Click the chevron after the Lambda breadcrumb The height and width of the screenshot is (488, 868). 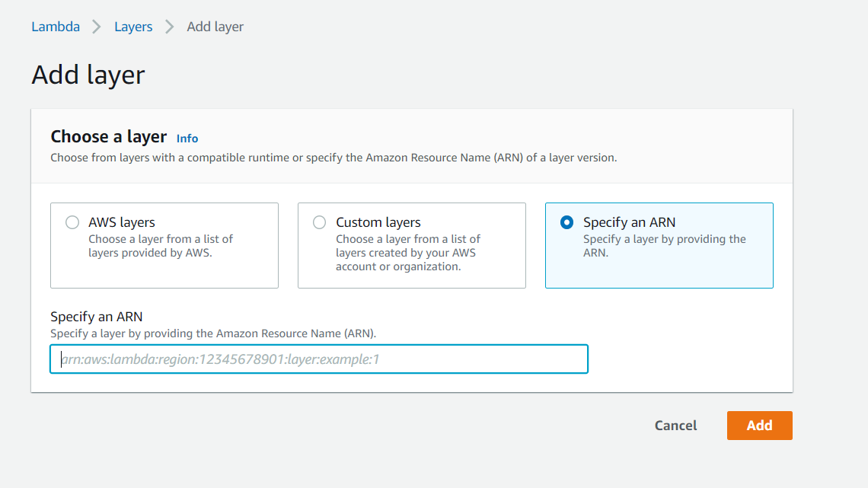(97, 27)
